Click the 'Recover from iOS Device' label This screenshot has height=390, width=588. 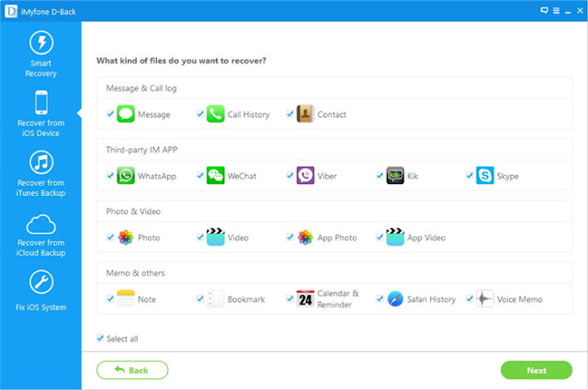pyautogui.click(x=40, y=128)
